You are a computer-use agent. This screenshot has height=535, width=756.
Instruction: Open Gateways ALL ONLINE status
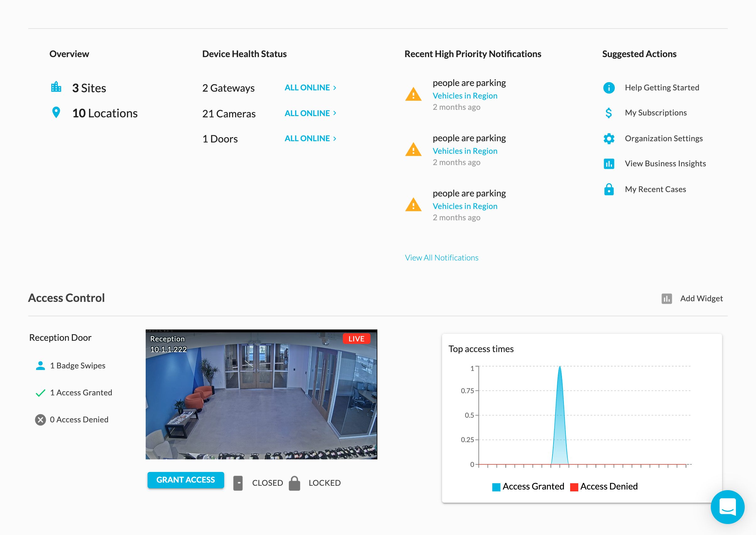(307, 88)
